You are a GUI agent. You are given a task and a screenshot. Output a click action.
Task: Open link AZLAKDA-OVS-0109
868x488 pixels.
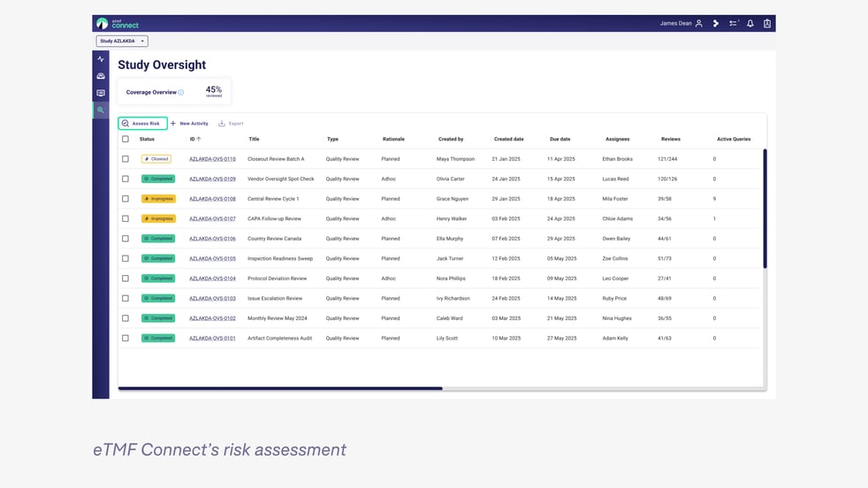pyautogui.click(x=212, y=179)
